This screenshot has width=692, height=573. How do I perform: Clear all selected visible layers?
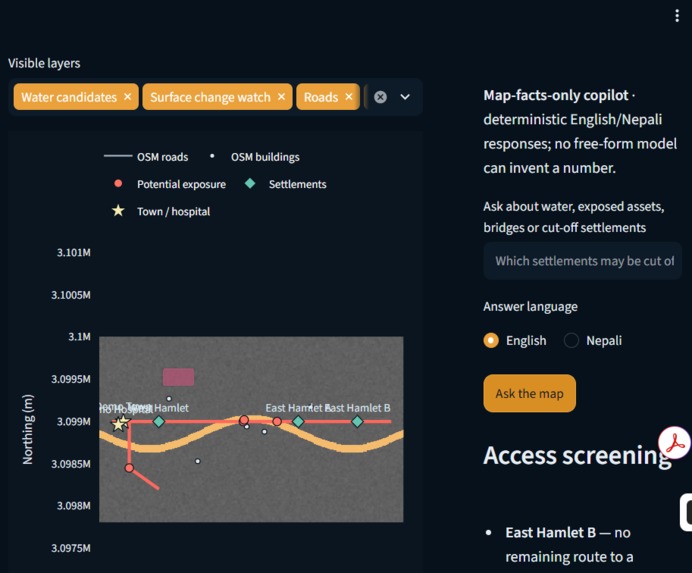(x=380, y=97)
